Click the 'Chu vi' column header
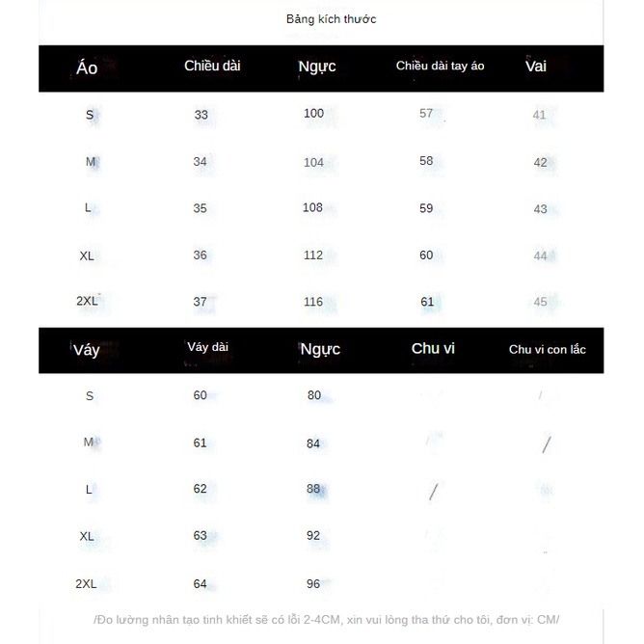The width and height of the screenshot is (644, 644). coord(433,348)
